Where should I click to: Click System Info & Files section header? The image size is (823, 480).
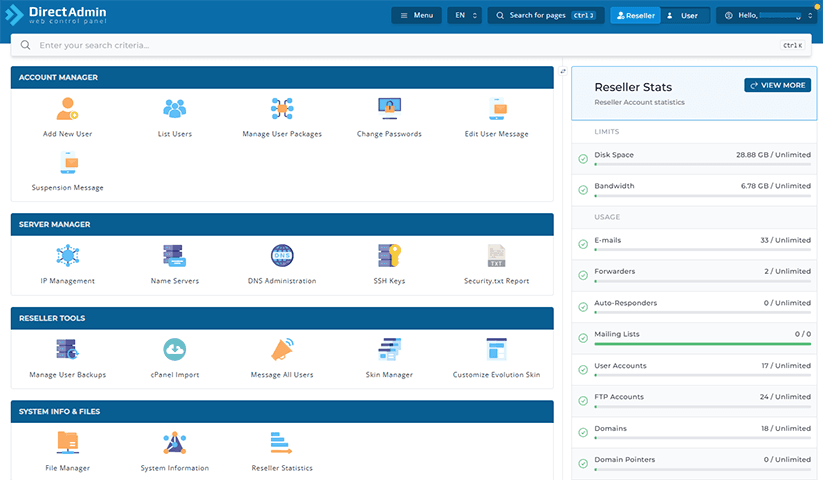[x=282, y=411]
